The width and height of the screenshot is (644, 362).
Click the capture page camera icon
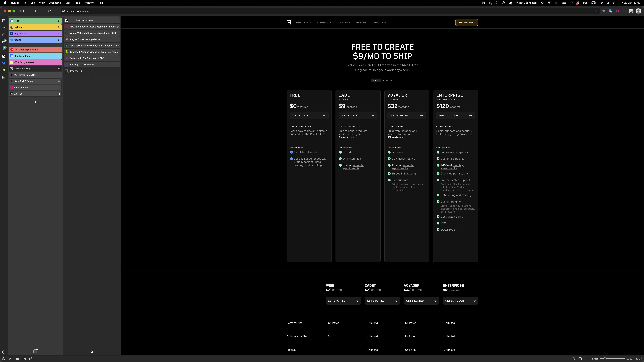573,359
